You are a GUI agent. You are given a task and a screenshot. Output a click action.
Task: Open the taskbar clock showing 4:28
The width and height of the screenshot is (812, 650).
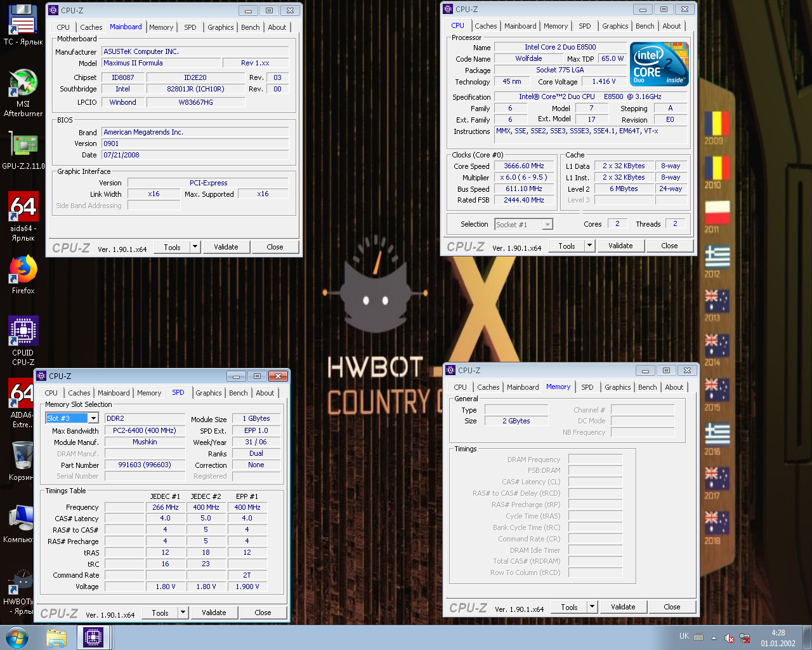click(x=778, y=638)
